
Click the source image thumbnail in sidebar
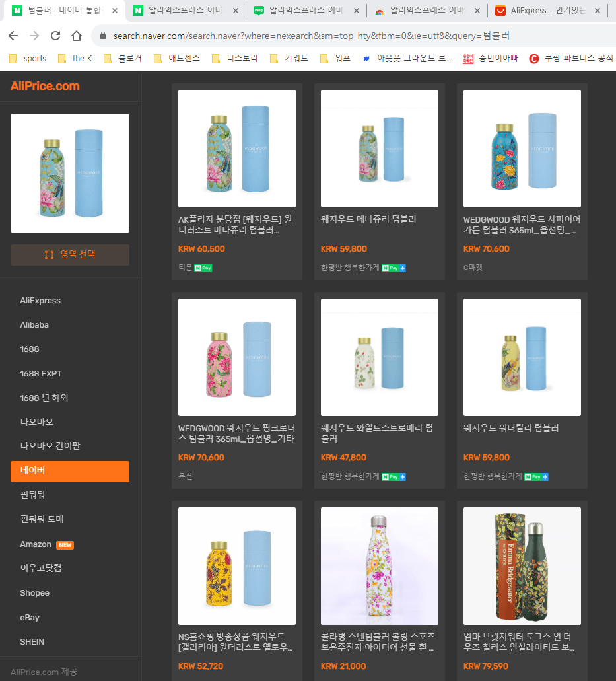point(70,173)
